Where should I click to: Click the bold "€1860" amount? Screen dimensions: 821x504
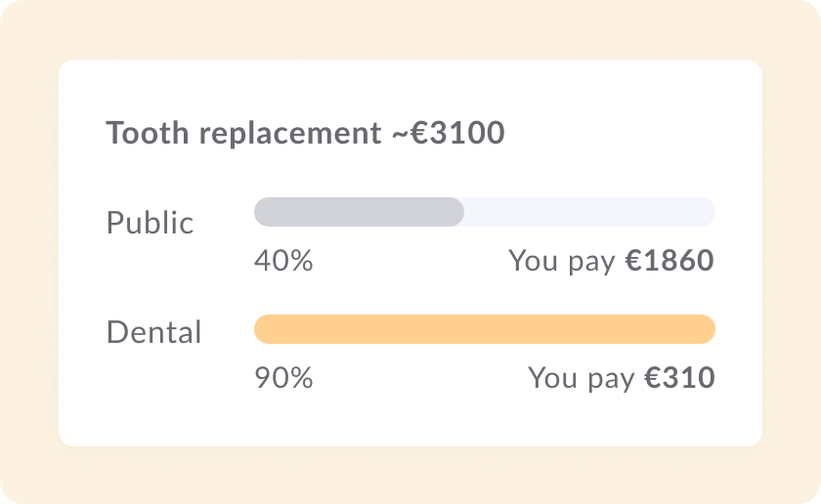pyautogui.click(x=670, y=261)
